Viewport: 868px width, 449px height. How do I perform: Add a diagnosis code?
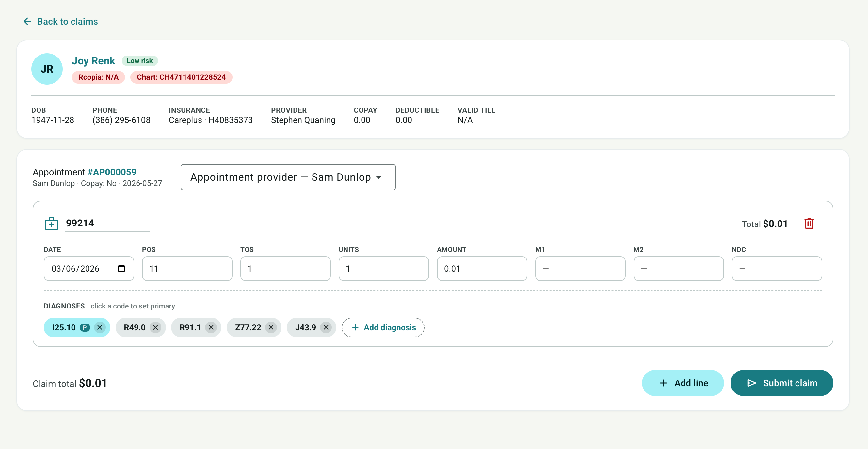tap(383, 327)
